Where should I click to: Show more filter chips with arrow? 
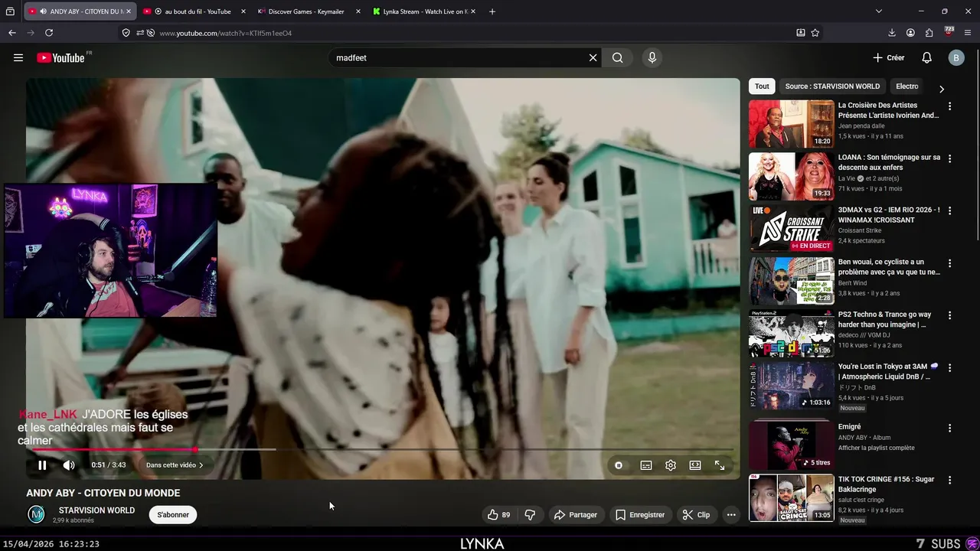tap(942, 89)
